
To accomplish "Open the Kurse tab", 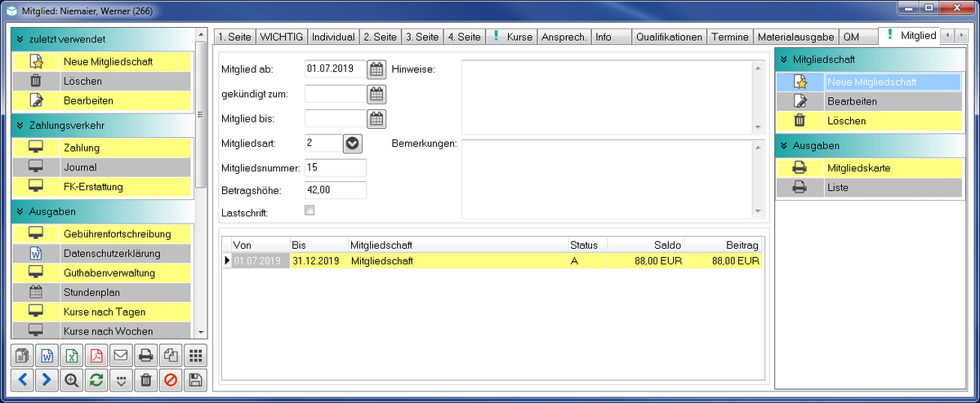I will point(511,37).
